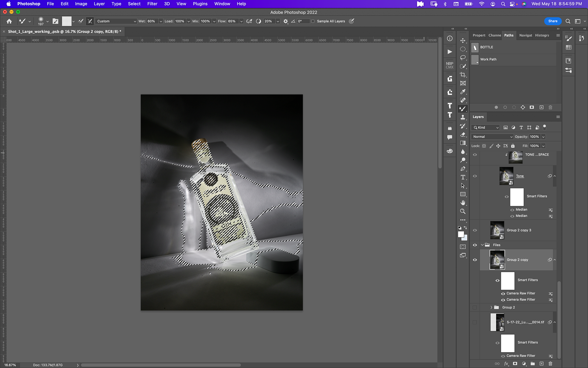This screenshot has height=368, width=588.
Task: Select the Move tool
Action: 463,40
